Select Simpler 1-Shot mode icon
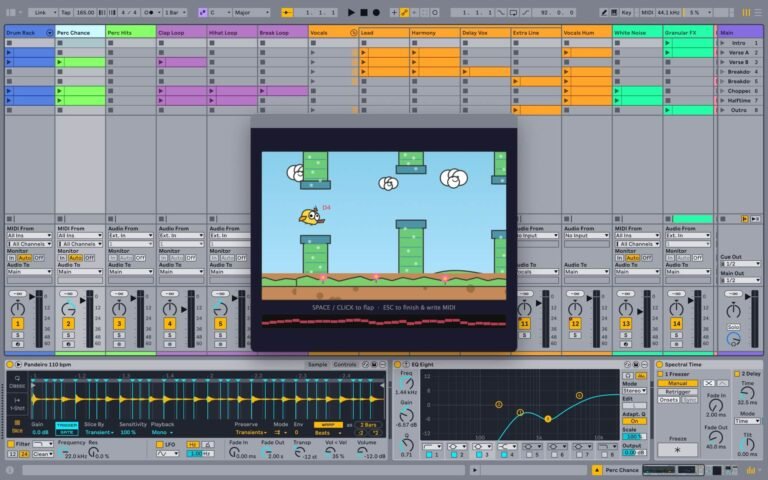Image resolution: width=768 pixels, height=480 pixels. click(17, 403)
